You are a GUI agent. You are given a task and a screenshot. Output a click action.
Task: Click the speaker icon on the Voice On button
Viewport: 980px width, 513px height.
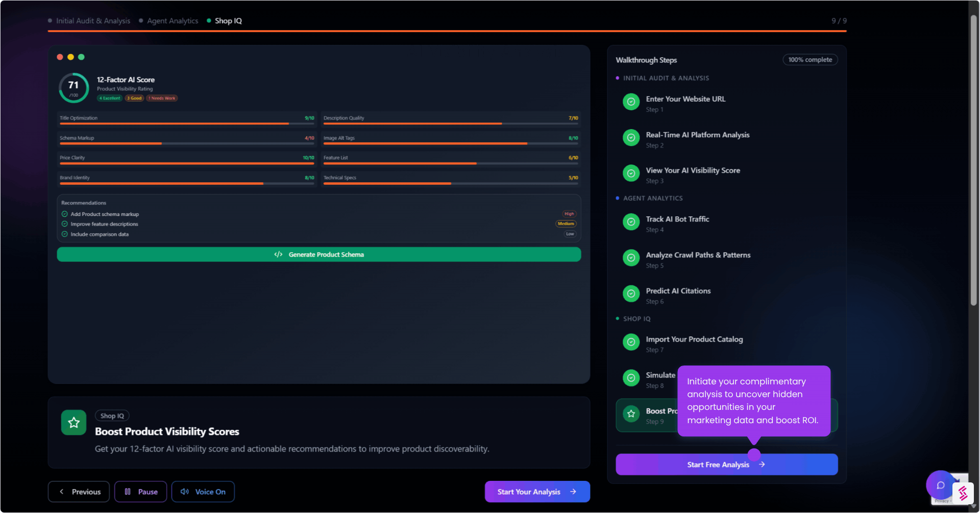click(185, 492)
